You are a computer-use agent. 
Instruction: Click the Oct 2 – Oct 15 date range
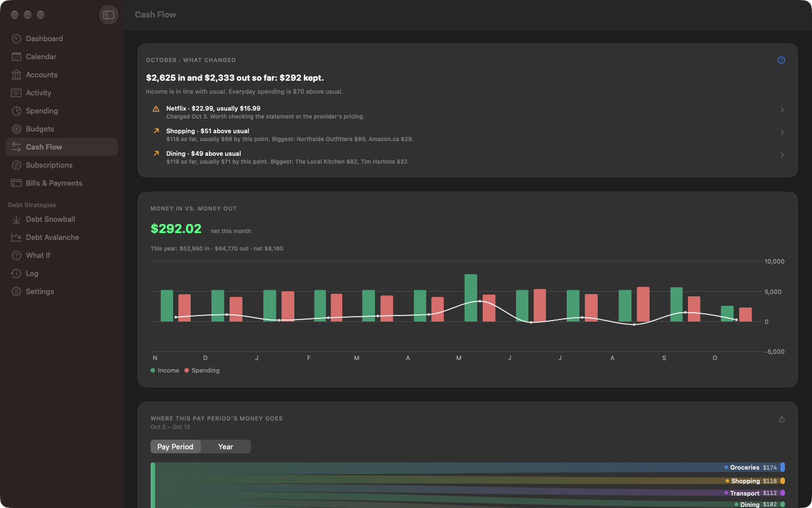pyautogui.click(x=170, y=427)
